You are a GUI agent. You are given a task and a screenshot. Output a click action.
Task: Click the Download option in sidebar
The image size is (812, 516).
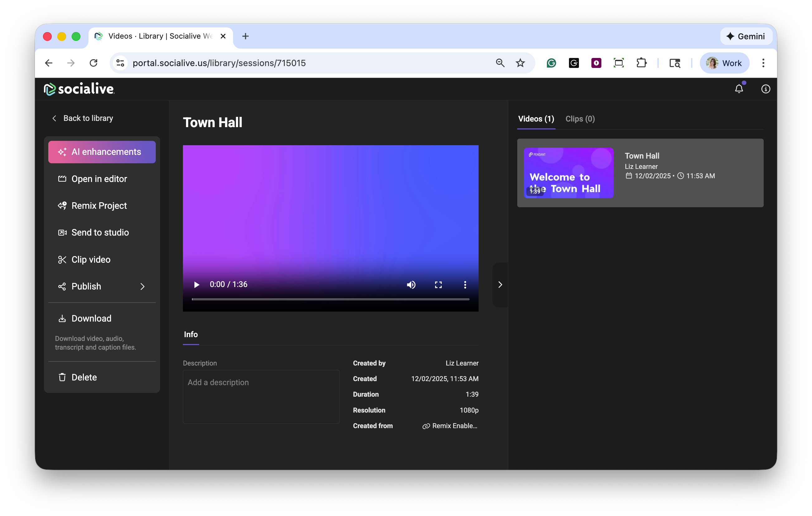point(91,318)
